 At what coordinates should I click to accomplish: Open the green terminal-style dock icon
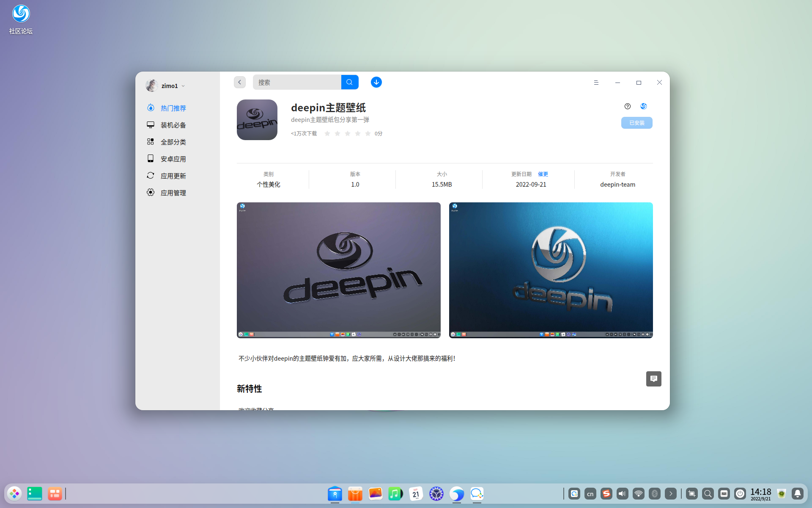[35, 494]
